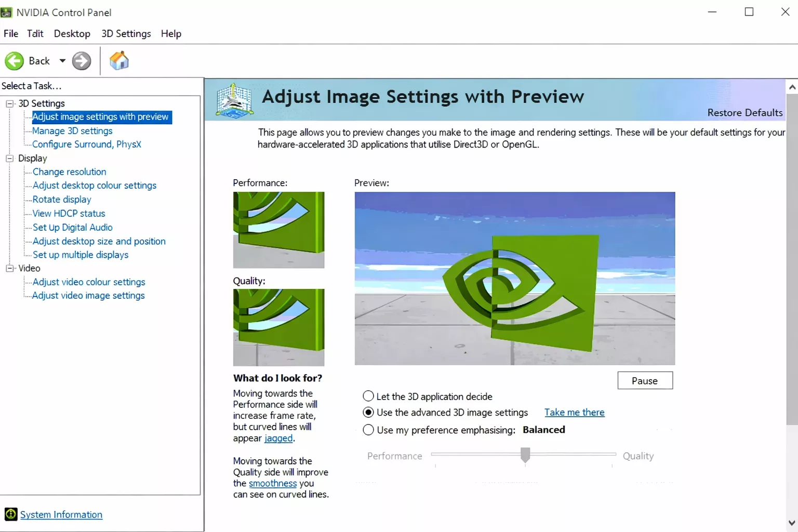Go to the Home page icon
Viewport: 798px width, 532px height.
click(x=119, y=61)
